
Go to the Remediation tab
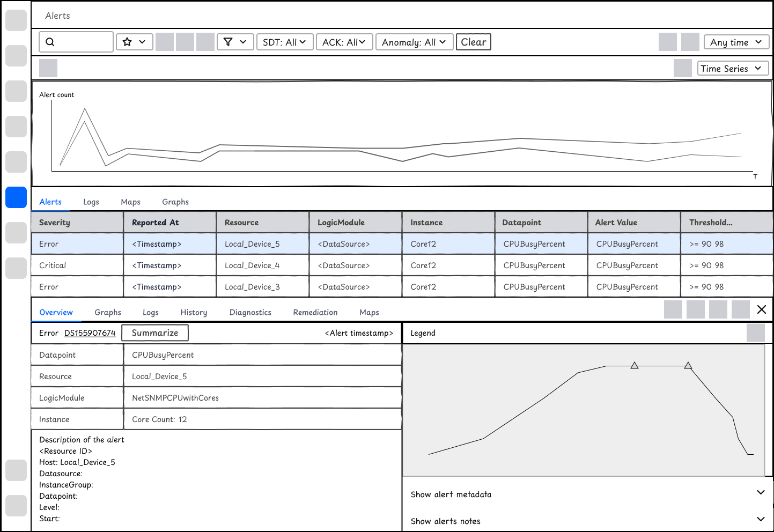coord(315,312)
